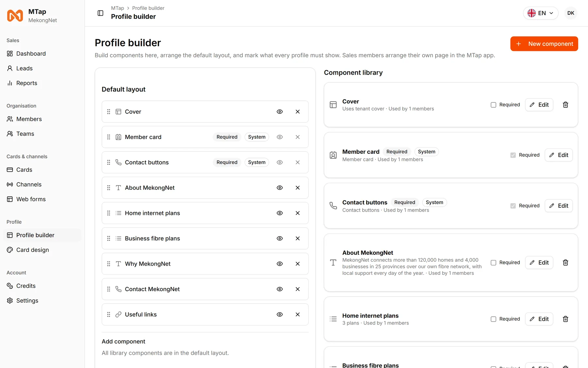588x368 pixels.
Task: Click the Member card drag handle
Action: (108, 137)
